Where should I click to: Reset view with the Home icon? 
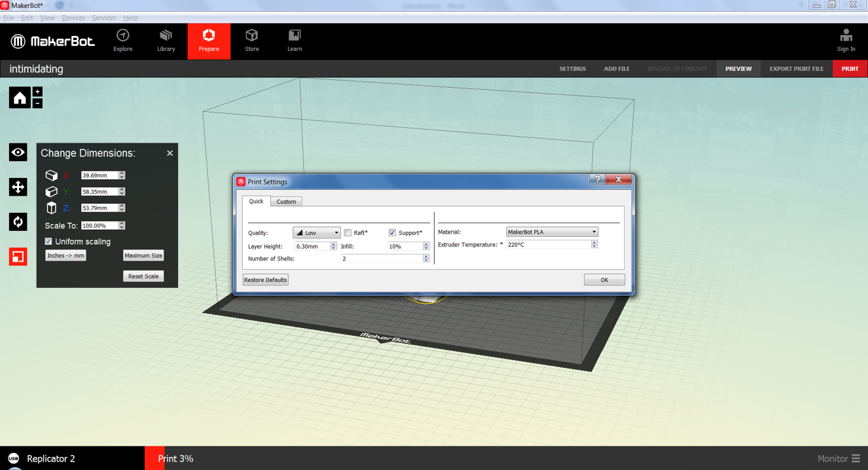tap(20, 98)
